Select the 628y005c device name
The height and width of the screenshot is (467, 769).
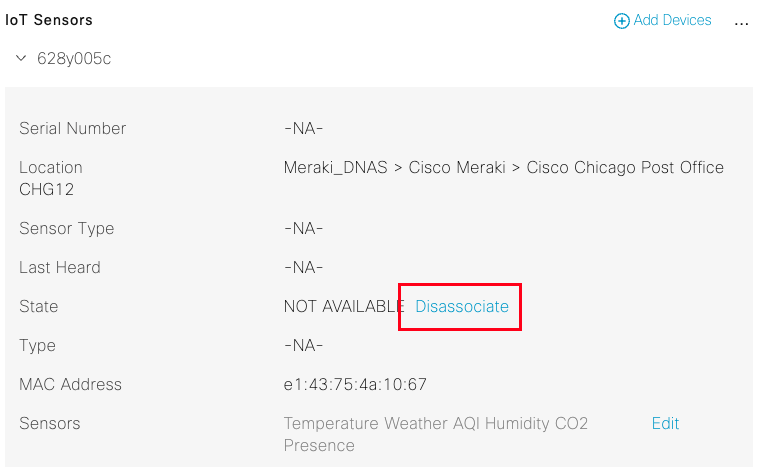click(x=74, y=58)
